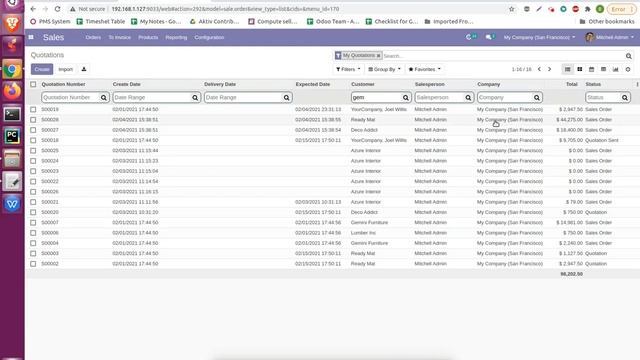Open the My Company (San Francisco) switcher
Image resolution: width=640 pixels, height=360 pixels.
pyautogui.click(x=539, y=37)
